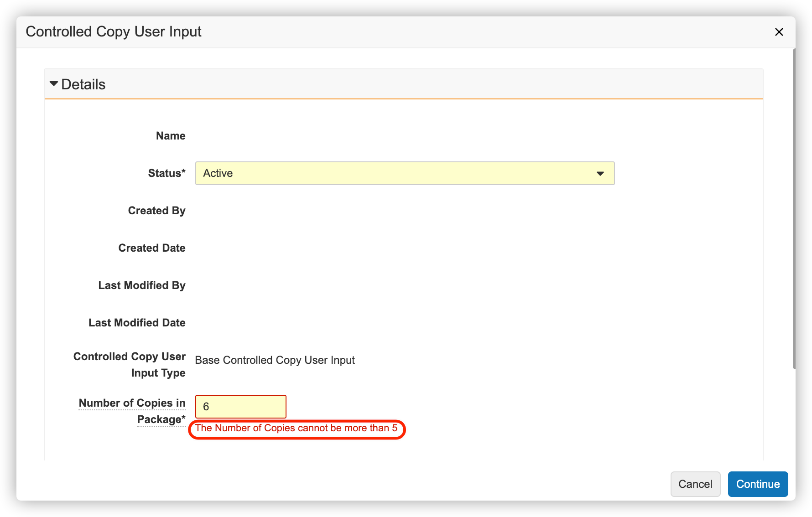
Task: Click the dialog's vertical scrollbar
Action: 794,210
